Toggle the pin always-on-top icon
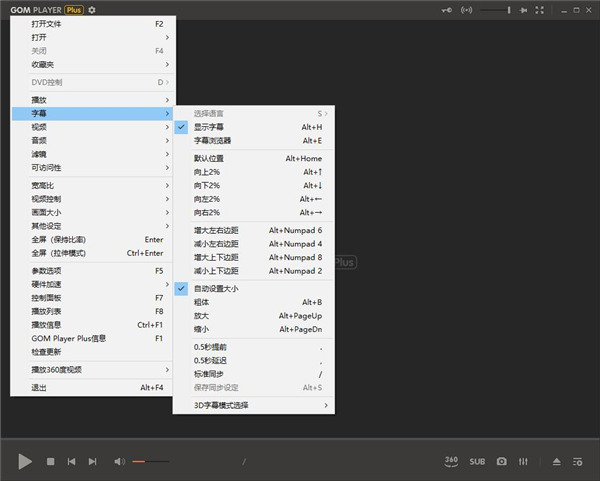600x481 pixels. point(523,10)
